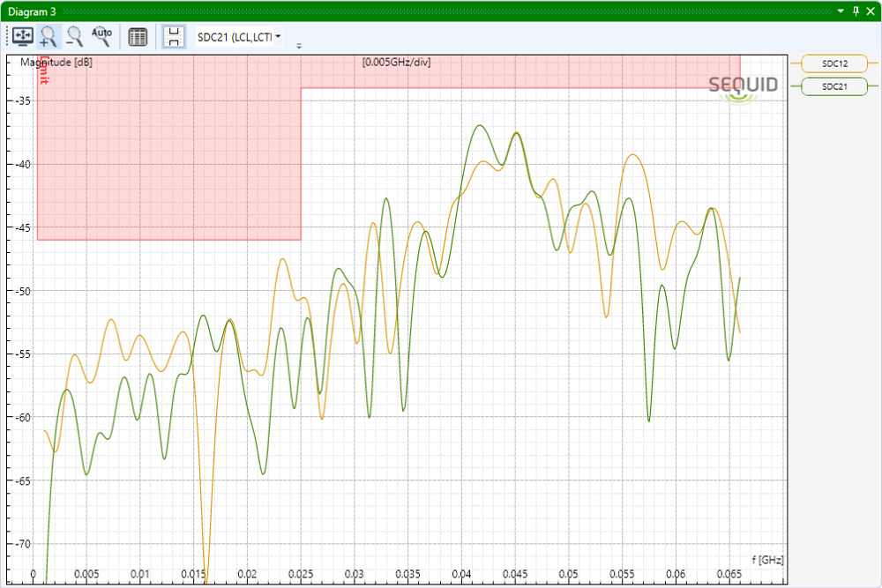882x588 pixels.
Task: Open the Diagram 3 panel options dropdown
Action: point(841,11)
